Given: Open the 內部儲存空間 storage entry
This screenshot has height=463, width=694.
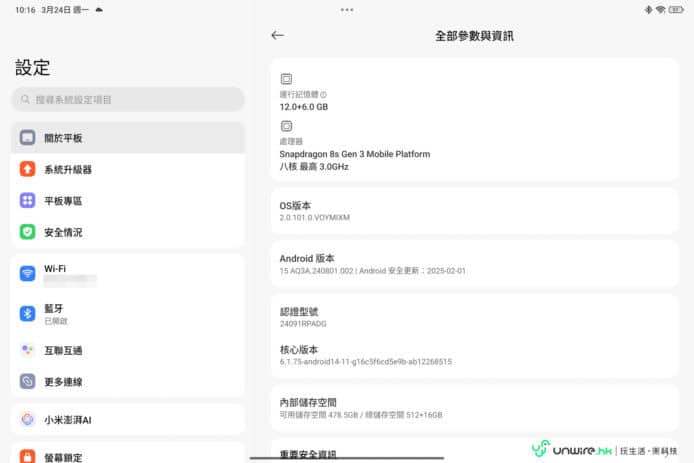Looking at the screenshot, I should (x=475, y=408).
